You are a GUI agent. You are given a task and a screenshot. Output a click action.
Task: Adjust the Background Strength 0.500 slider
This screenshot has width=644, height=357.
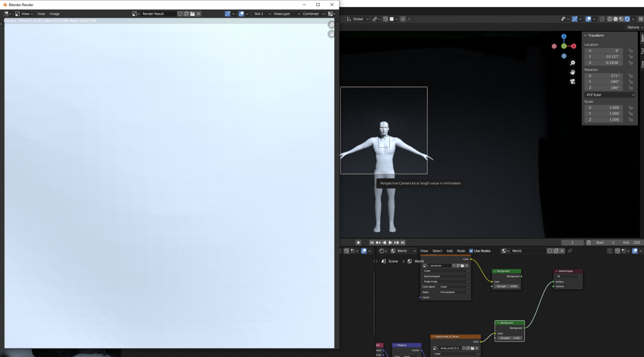coord(507,287)
